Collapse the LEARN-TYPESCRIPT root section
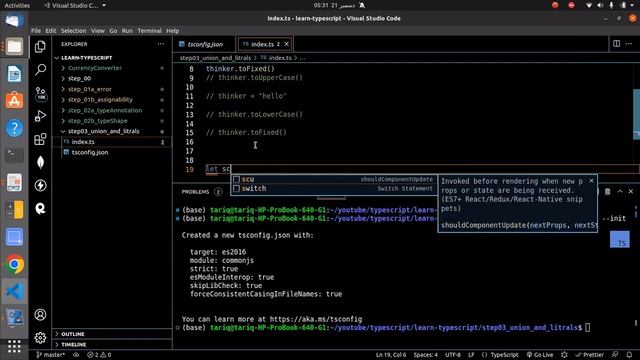 112,58
